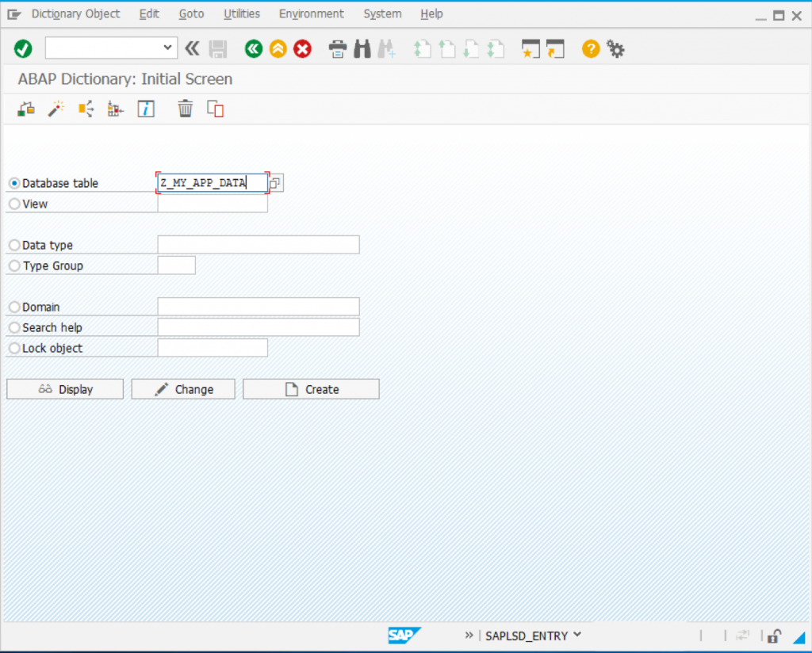Open the command field dropdown arrow
The height and width of the screenshot is (653, 812).
click(x=167, y=48)
